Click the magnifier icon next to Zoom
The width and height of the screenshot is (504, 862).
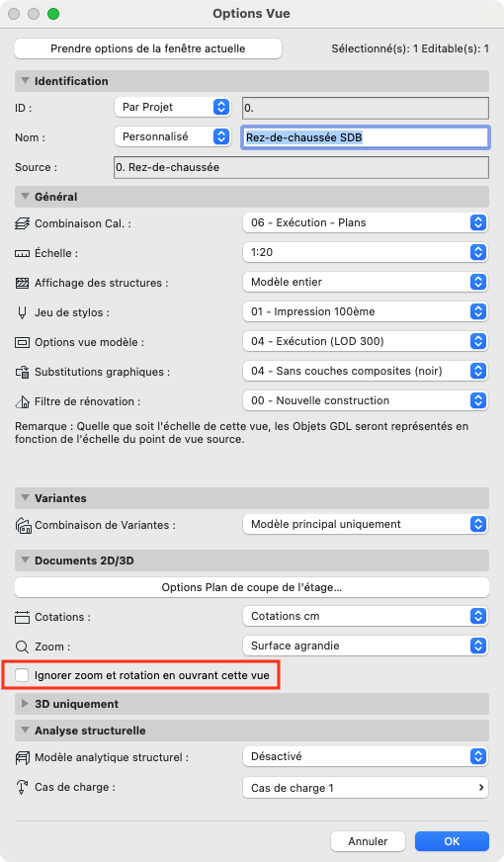(22, 646)
